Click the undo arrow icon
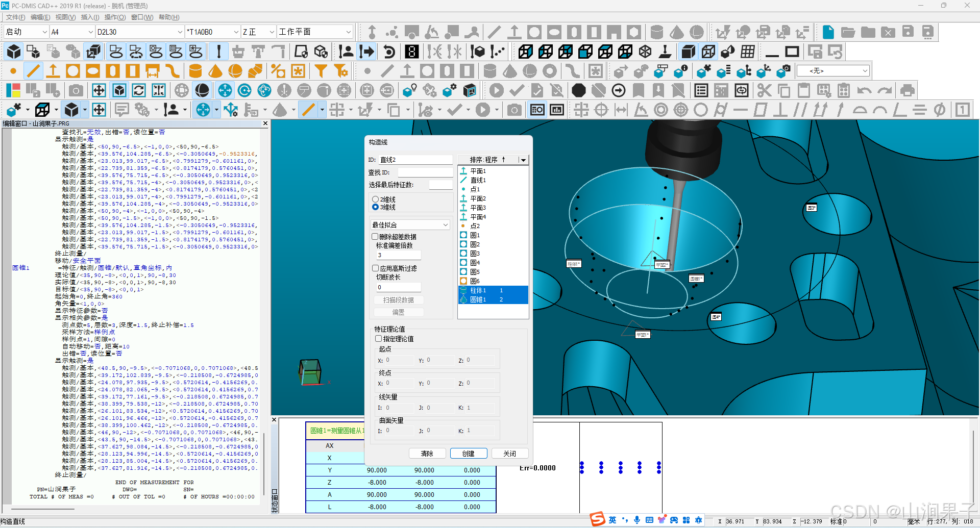Screen dimensions: 980x528 tap(864, 91)
